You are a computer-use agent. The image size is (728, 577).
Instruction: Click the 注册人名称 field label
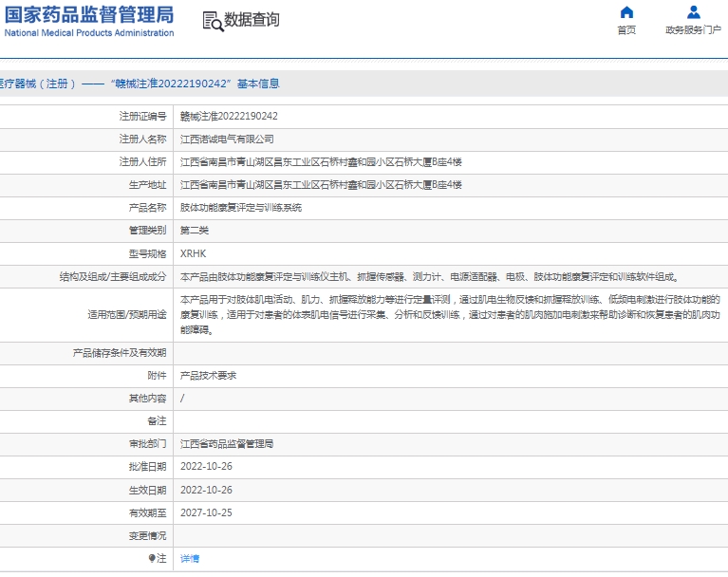pos(142,140)
